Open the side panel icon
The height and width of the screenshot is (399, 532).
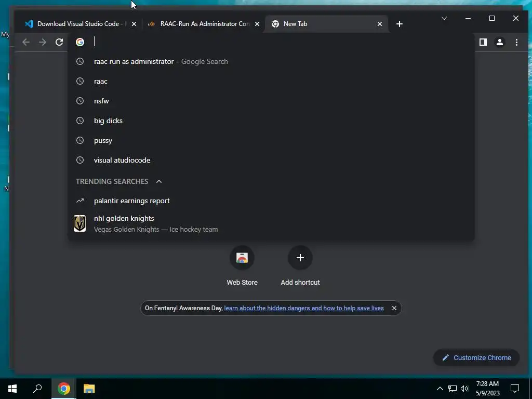[483, 42]
